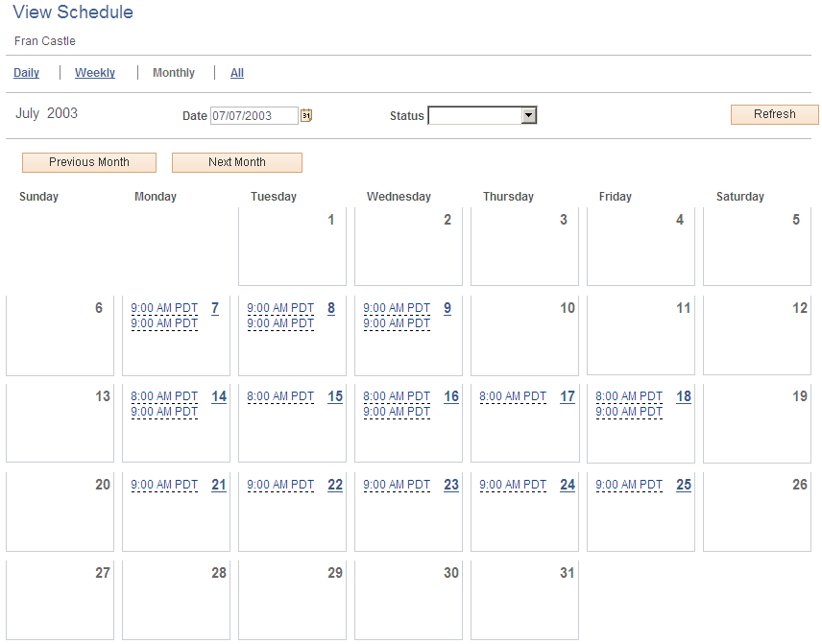Open the calendar picker beside the Date field

[x=306, y=114]
